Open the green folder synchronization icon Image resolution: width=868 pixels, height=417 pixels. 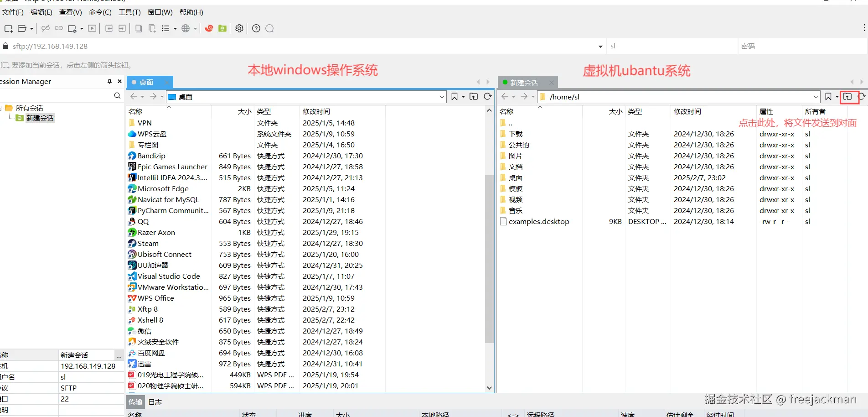pyautogui.click(x=222, y=28)
